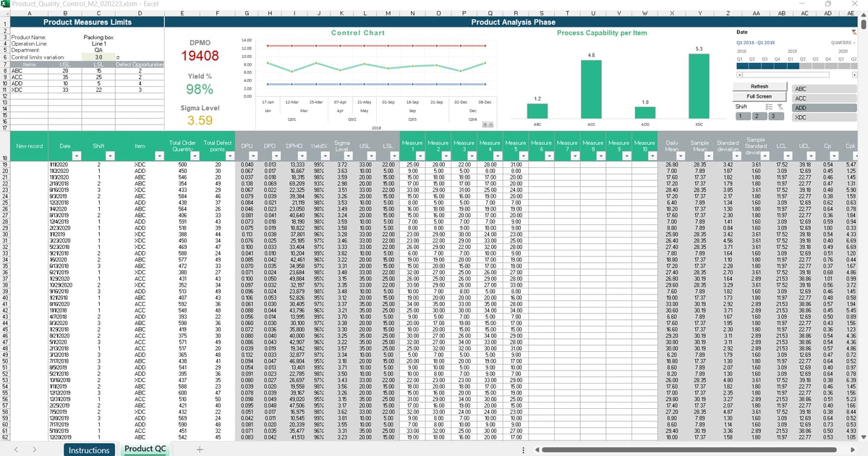Clear the Date timeline filter icon
868x456 pixels.
coord(854,32)
